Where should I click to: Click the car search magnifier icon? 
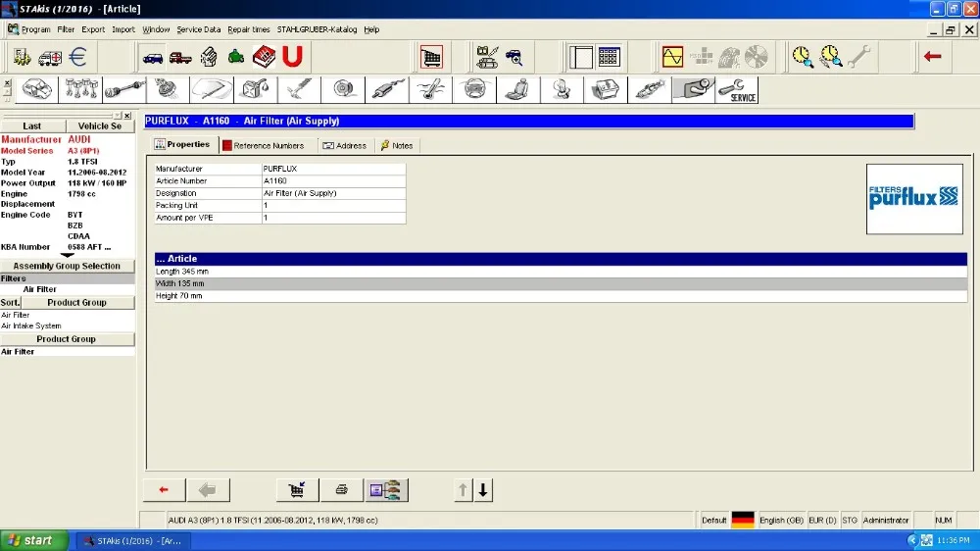[514, 58]
